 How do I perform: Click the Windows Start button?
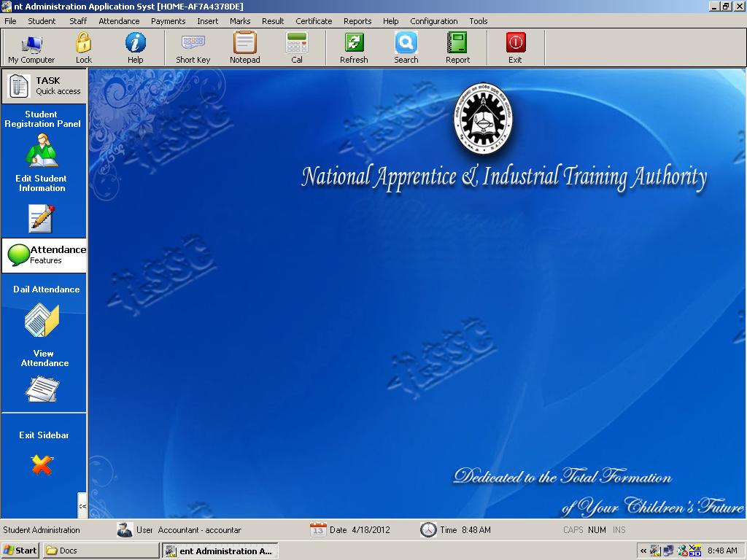pyautogui.click(x=20, y=551)
